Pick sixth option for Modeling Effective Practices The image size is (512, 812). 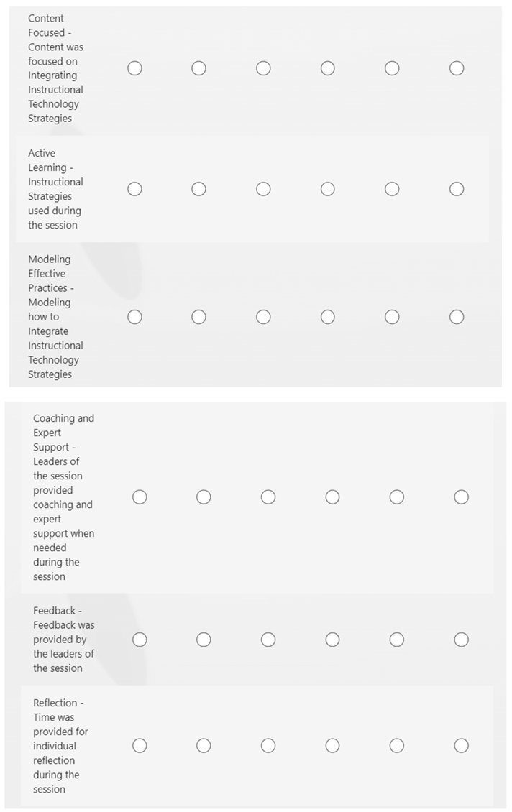point(457,317)
